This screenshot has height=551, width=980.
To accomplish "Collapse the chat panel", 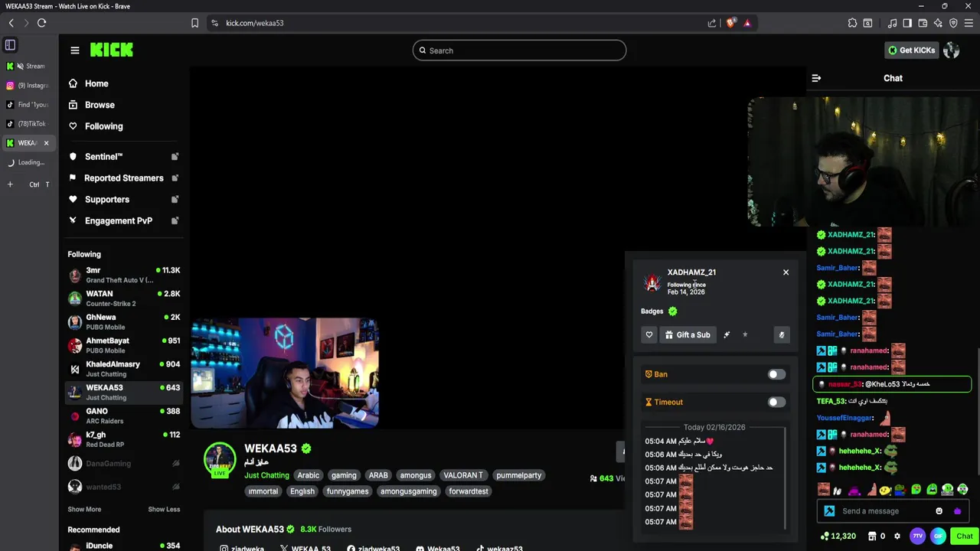I will pyautogui.click(x=816, y=78).
